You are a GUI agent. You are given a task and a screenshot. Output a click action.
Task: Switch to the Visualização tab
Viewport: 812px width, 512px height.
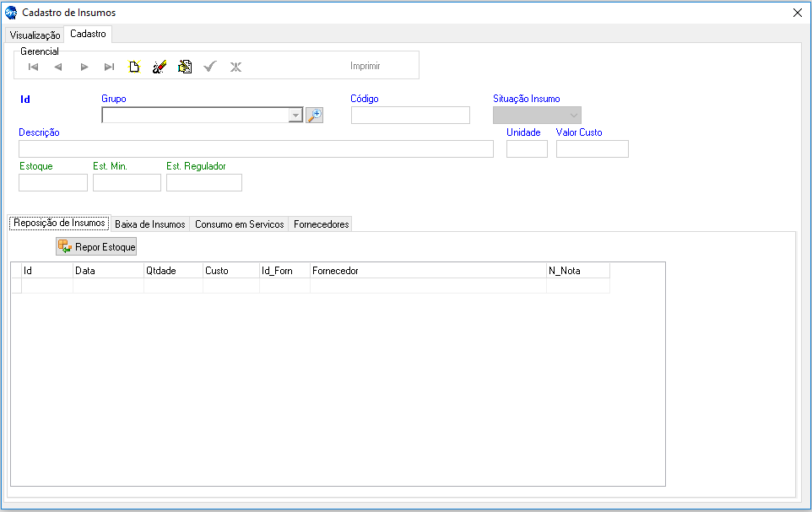(x=35, y=35)
